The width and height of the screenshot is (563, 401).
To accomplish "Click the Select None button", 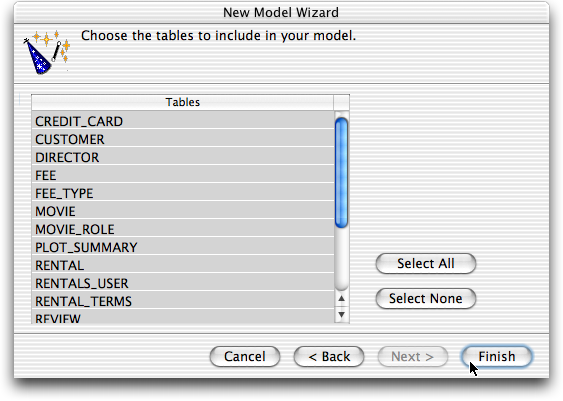I will [x=426, y=298].
